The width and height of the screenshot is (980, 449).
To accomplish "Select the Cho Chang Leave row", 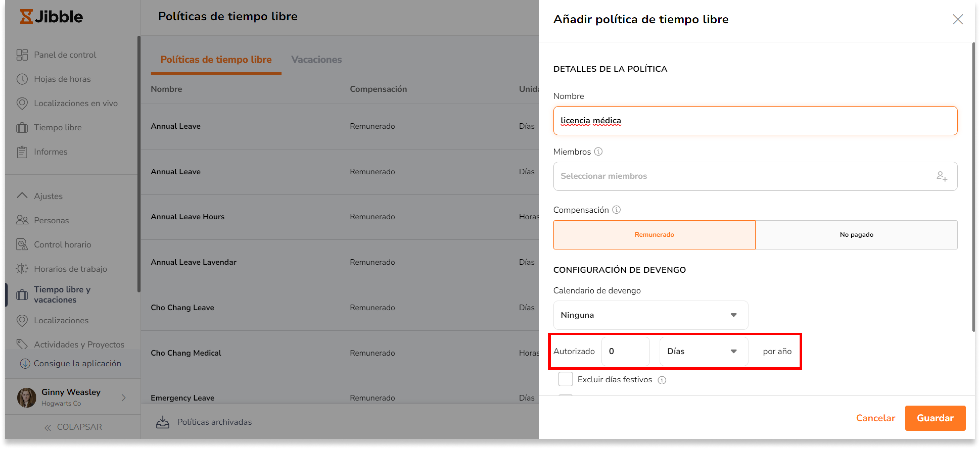I will click(x=339, y=308).
